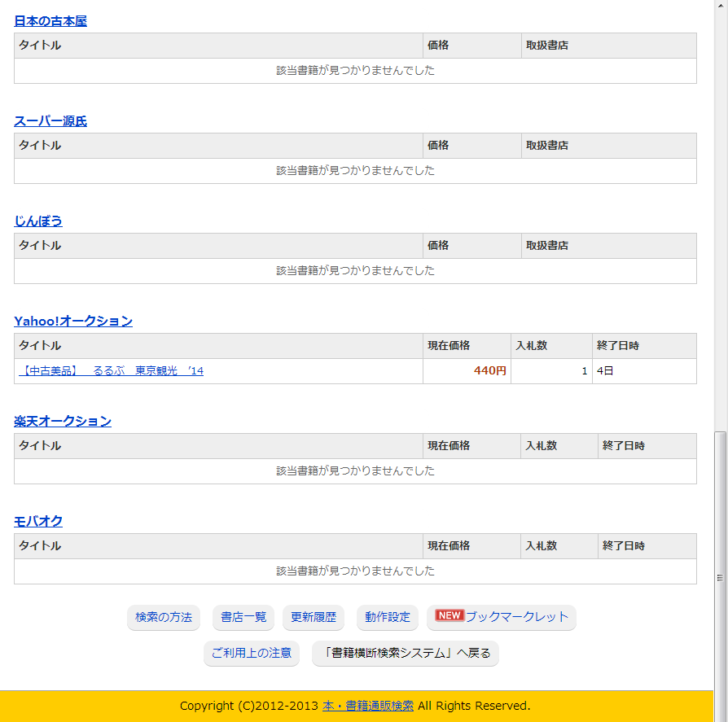Click the red NEW badge icon
Screen dimensions: 728x722
click(x=450, y=615)
